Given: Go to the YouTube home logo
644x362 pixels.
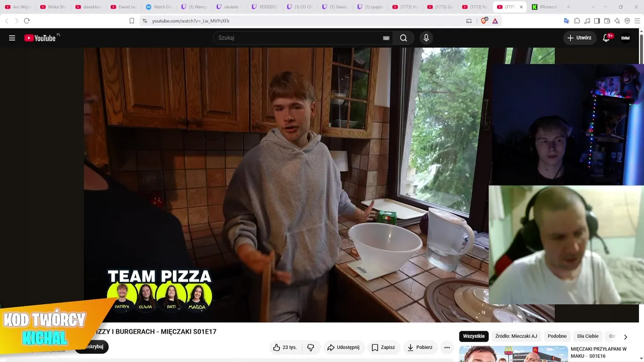Looking at the screenshot, I should pos(40,38).
